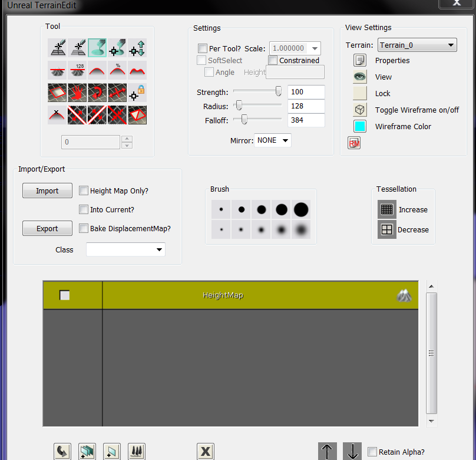This screenshot has height=460, width=476.
Task: Click Increase tessellation grid icon
Action: (x=386, y=209)
